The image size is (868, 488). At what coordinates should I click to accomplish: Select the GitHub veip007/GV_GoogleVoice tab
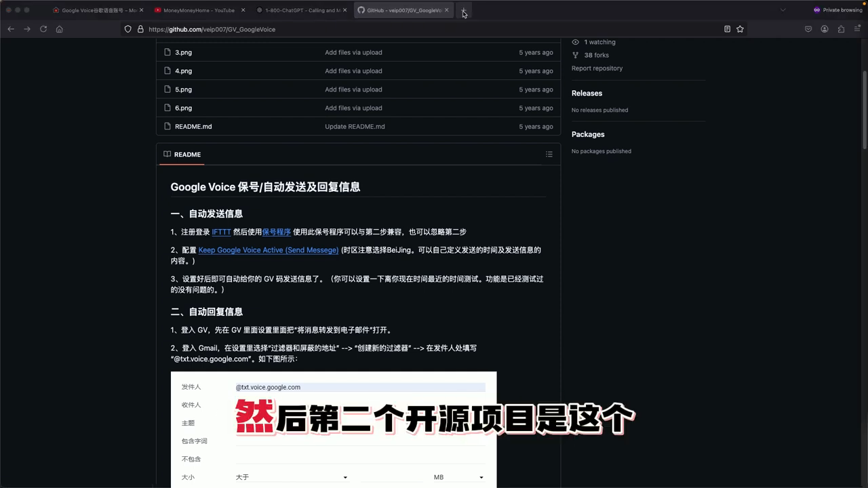pos(403,10)
